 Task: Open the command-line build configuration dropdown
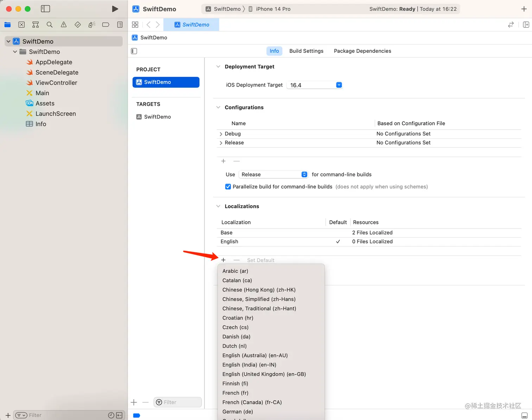(x=273, y=174)
